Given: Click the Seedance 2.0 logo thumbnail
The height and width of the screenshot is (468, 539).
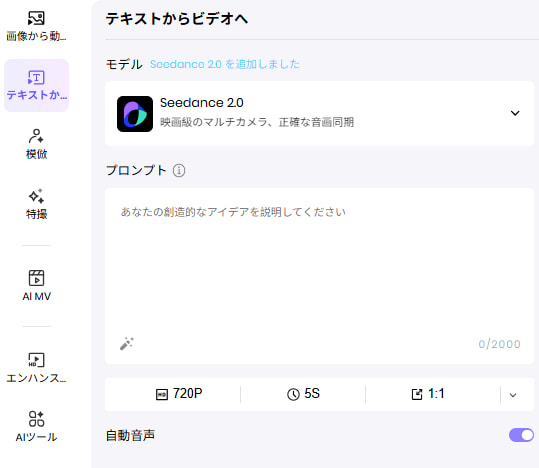Looking at the screenshot, I should click(x=135, y=114).
